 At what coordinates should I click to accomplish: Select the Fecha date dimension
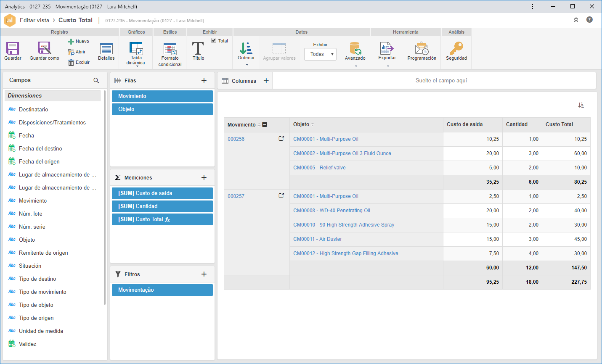click(x=26, y=135)
